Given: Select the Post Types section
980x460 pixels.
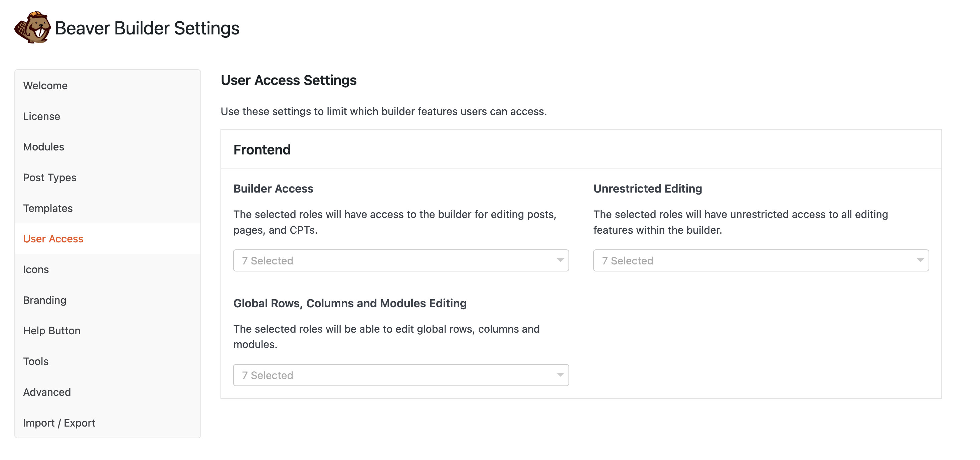Looking at the screenshot, I should coord(49,178).
